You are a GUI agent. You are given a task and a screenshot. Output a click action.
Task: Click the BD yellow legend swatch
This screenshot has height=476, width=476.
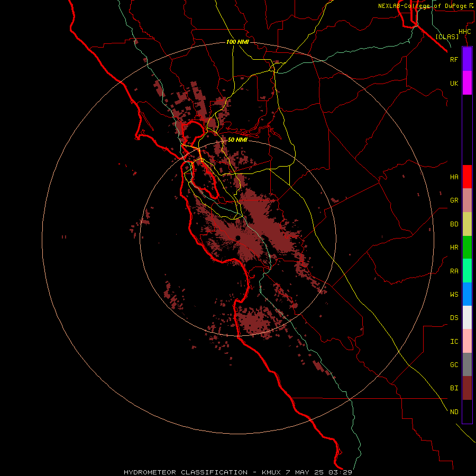[x=467, y=224]
